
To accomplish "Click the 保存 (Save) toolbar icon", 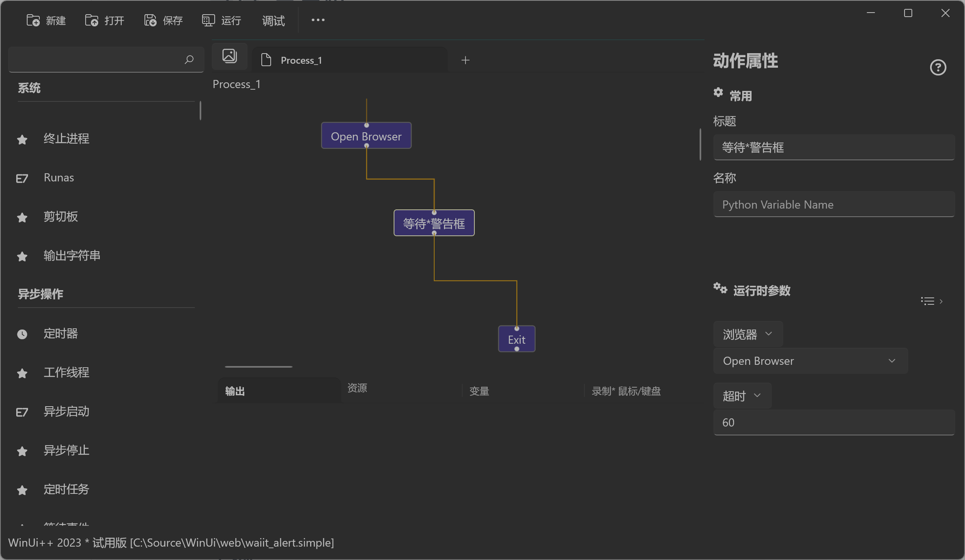I will [x=150, y=20].
